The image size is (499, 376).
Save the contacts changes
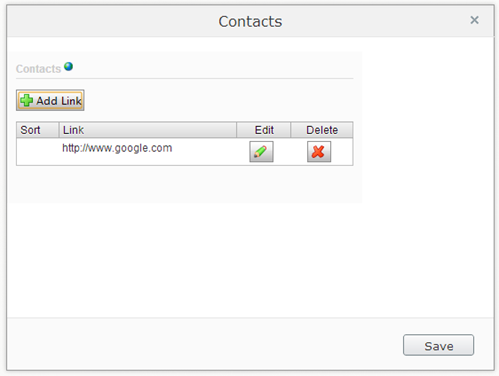coord(438,345)
